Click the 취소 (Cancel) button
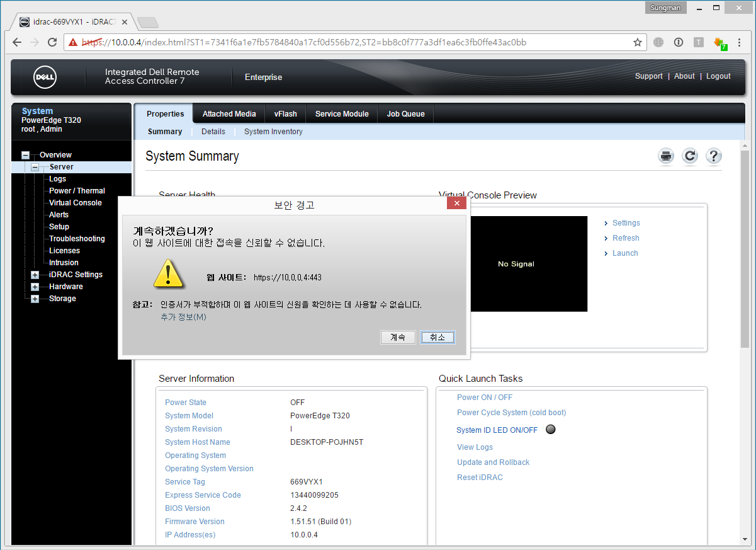Viewport: 756px width, 550px height. click(x=437, y=337)
